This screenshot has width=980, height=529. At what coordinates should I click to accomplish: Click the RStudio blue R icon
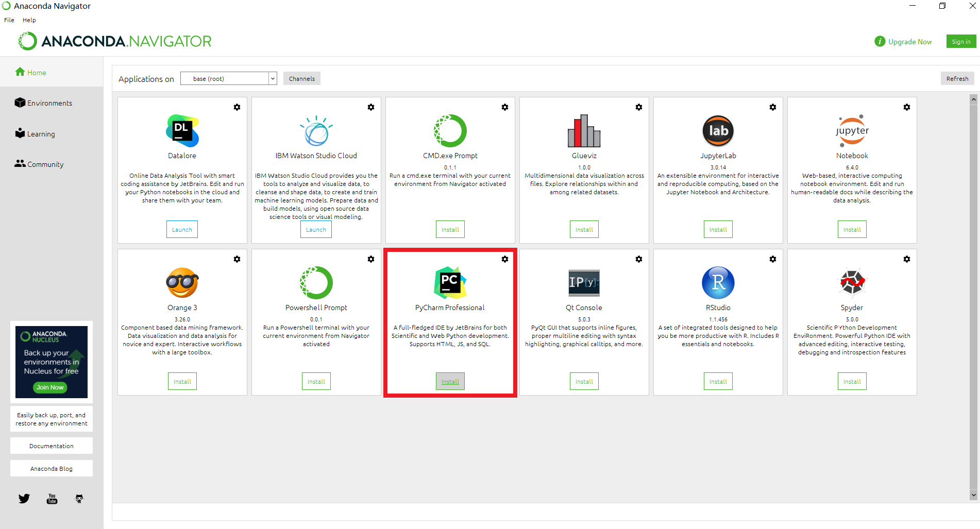coord(718,283)
